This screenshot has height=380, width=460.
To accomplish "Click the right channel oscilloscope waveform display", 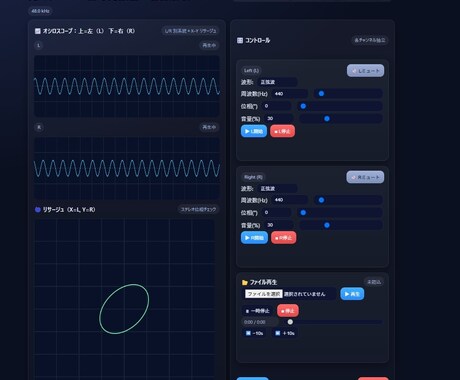I will 127,168.
